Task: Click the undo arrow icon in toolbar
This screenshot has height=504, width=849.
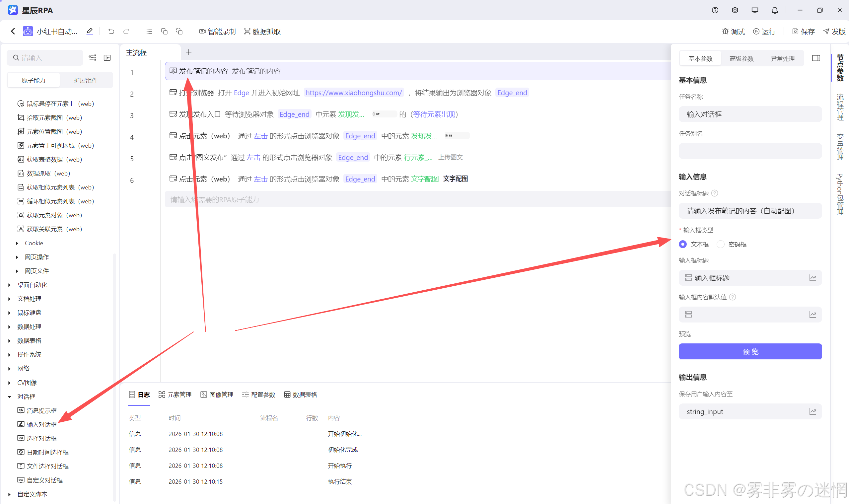Action: 111,32
